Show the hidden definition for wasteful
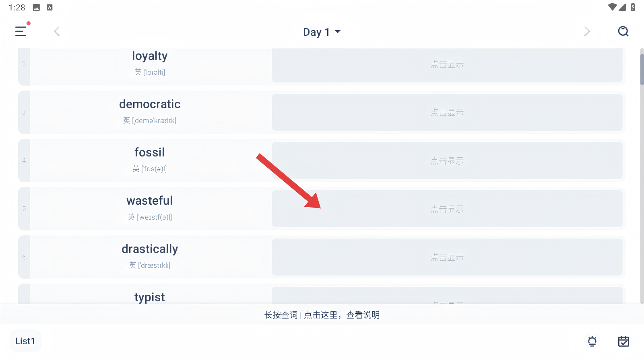Viewport: 644px width, 362px height. coord(447,209)
